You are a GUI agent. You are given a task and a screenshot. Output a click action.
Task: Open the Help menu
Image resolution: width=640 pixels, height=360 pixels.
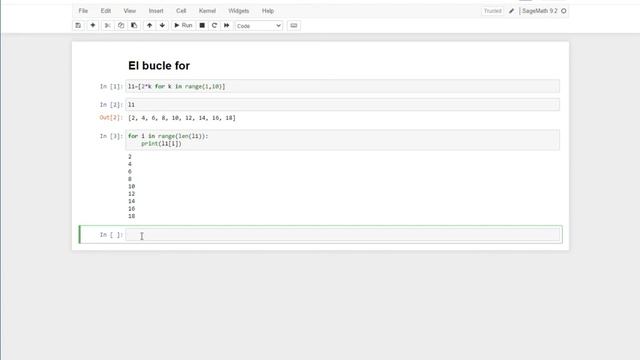pos(268,11)
